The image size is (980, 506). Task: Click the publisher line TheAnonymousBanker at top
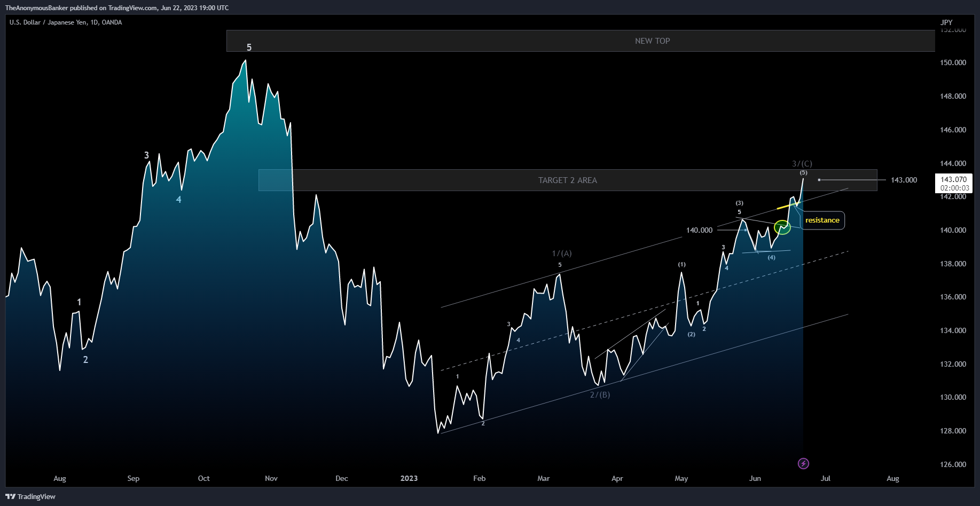pos(117,8)
